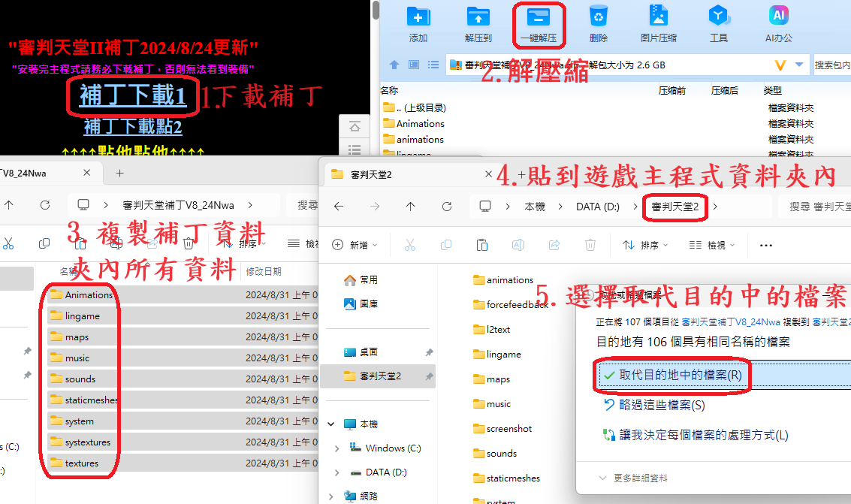Screen dimensions: 851x504
Task: Open the 新增 new item dropdown
Action: 355,245
